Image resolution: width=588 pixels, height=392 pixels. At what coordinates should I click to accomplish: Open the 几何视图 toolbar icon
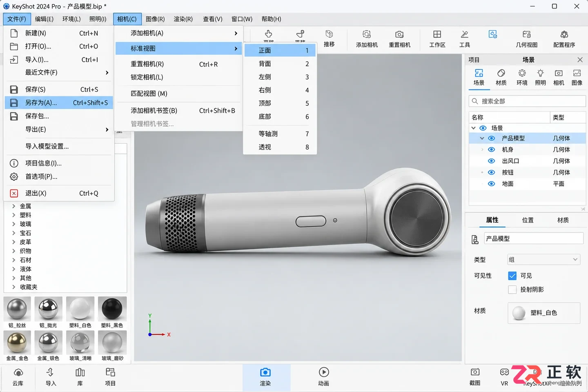pos(527,35)
